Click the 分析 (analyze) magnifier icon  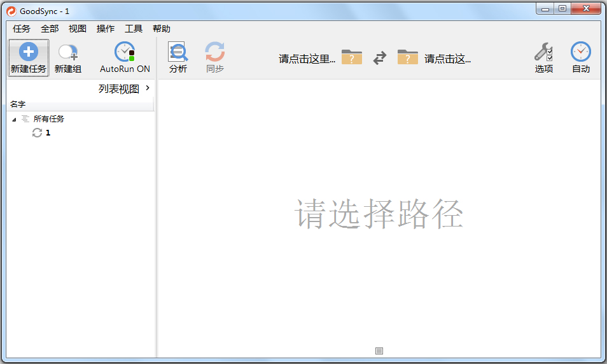pyautogui.click(x=178, y=52)
